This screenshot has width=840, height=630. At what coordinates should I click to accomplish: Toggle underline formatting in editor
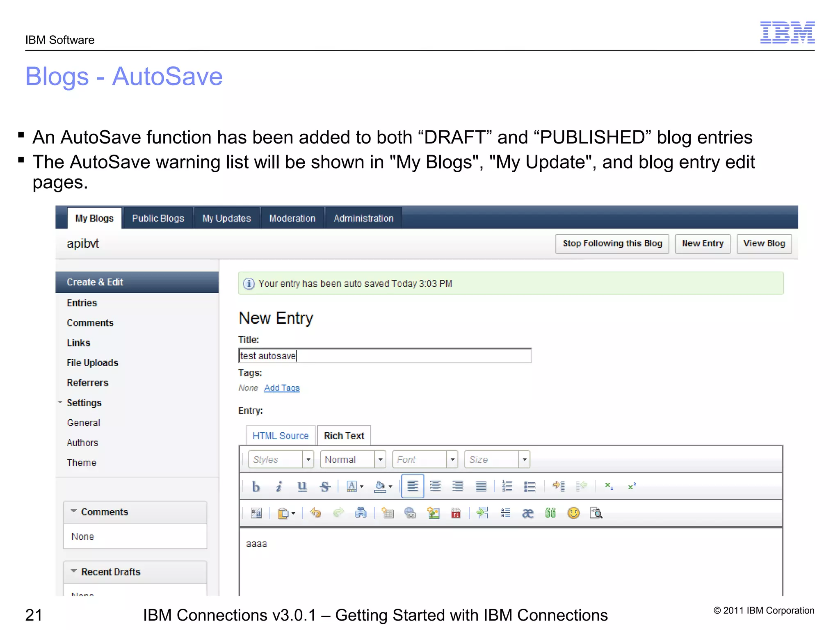[x=302, y=486]
